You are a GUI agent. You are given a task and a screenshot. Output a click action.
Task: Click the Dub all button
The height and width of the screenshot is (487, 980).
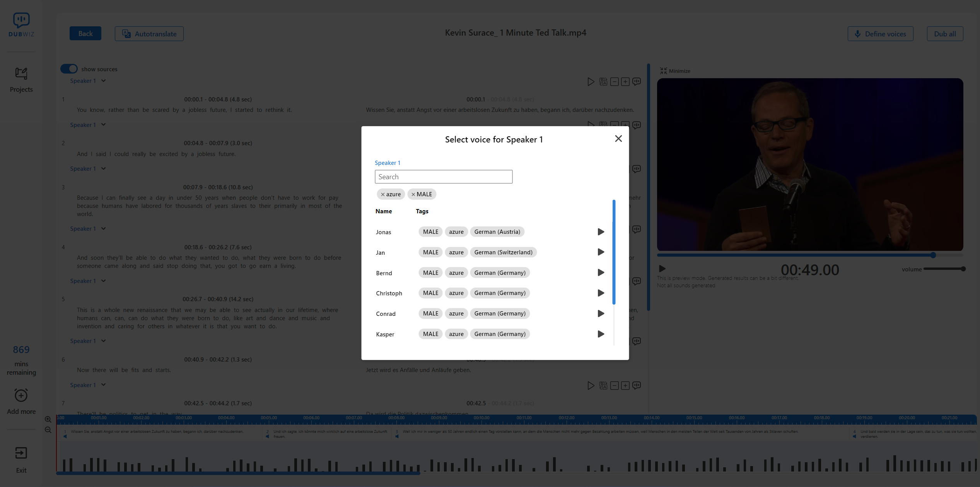point(944,34)
